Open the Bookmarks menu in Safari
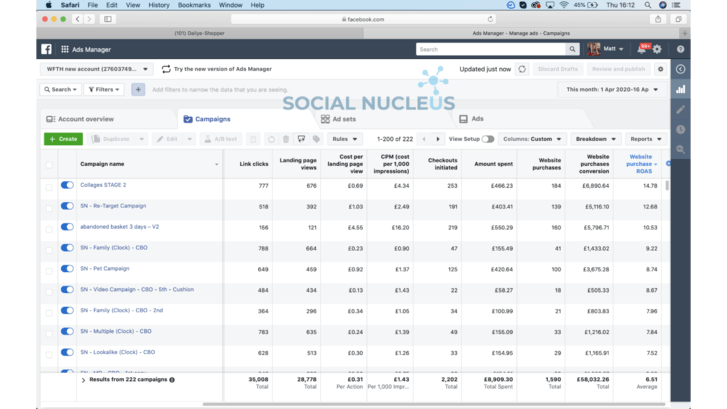The width and height of the screenshot is (727, 409). click(x=194, y=5)
